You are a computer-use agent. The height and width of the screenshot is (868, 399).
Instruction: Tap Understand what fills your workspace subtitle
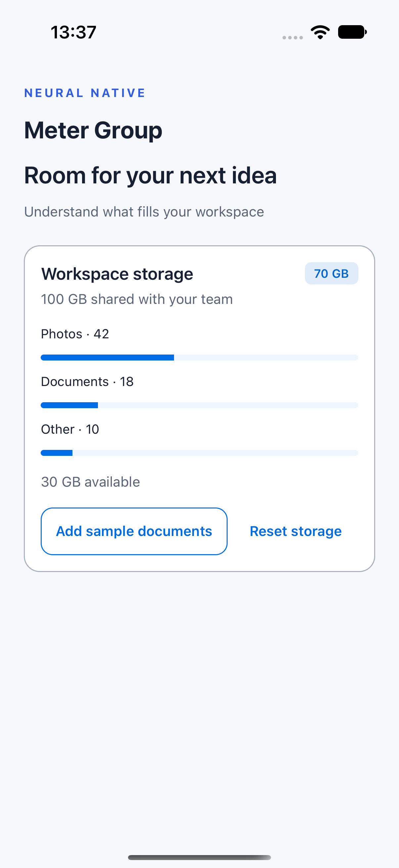pos(144,212)
